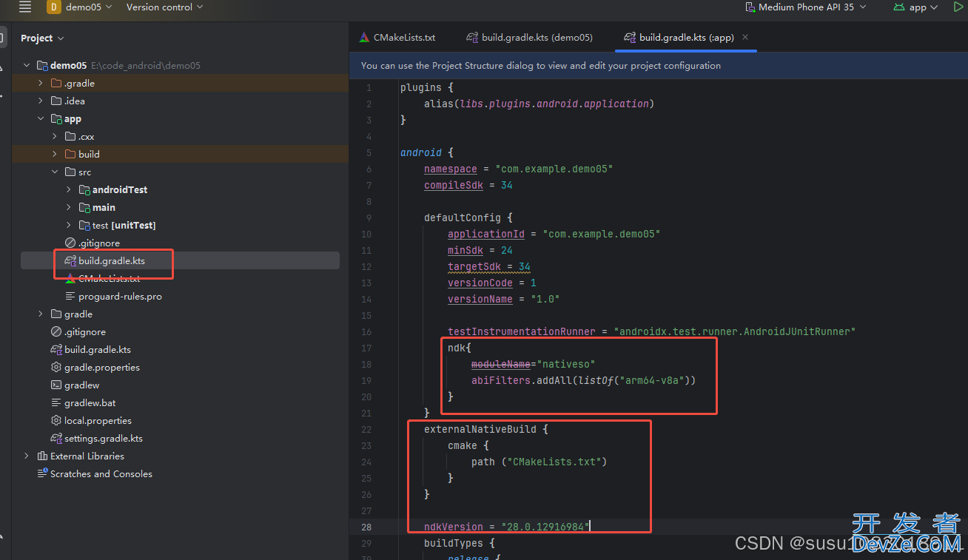Image resolution: width=968 pixels, height=560 pixels.
Task: Click line number 28 in gutter
Action: (x=368, y=527)
